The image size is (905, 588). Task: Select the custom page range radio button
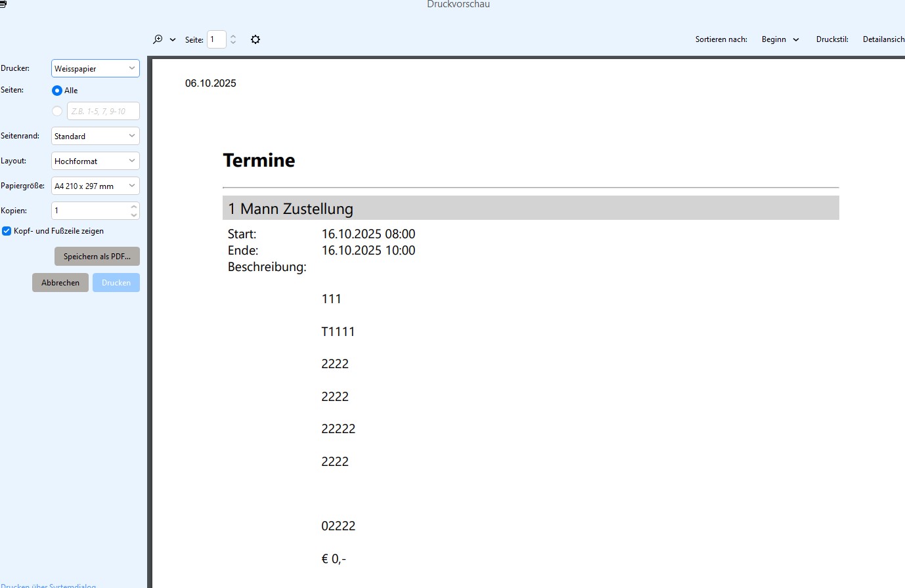click(57, 111)
